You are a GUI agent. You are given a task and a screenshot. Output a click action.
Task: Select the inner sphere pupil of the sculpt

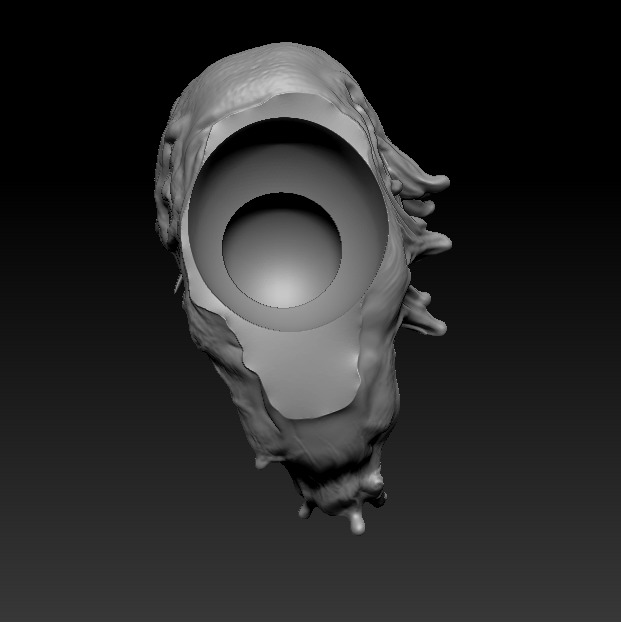click(282, 250)
